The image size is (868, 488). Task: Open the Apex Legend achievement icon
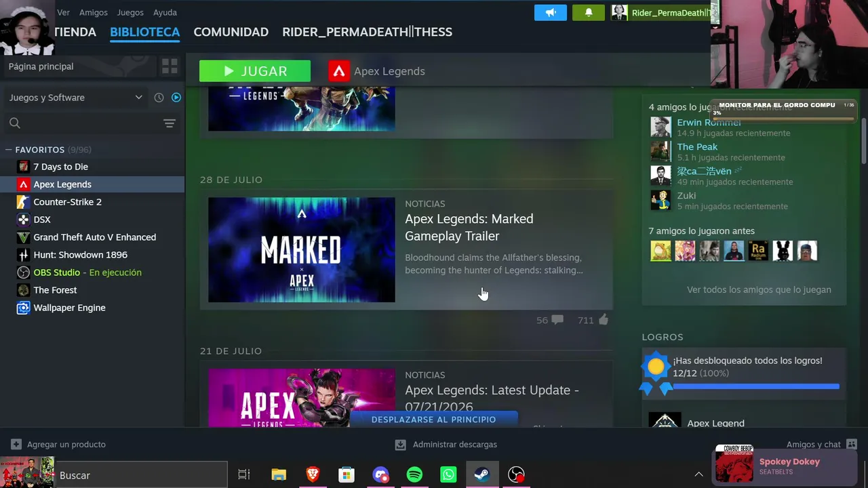[x=665, y=421]
